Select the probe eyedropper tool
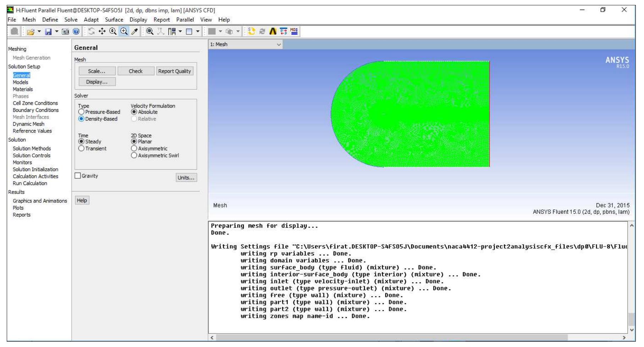The image size is (644, 347). coord(134,32)
